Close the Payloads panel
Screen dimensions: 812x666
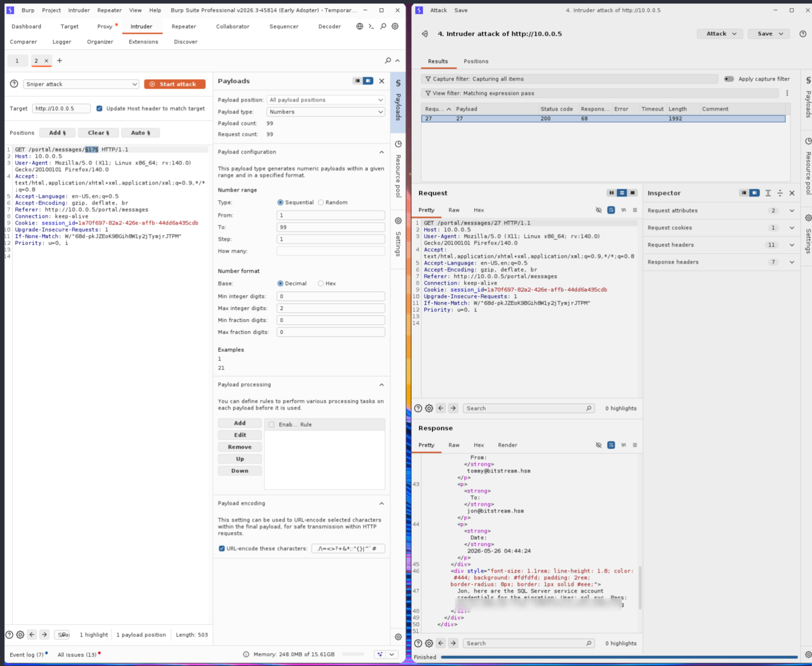[382, 81]
